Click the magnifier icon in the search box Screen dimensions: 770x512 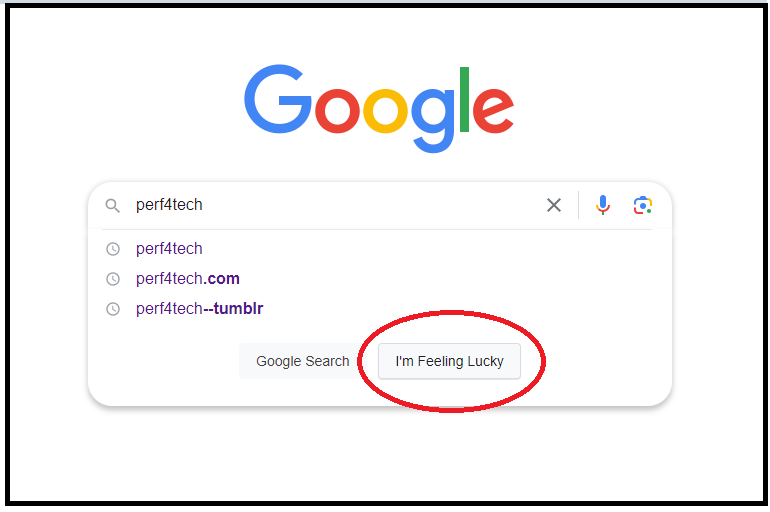pyautogui.click(x=112, y=206)
